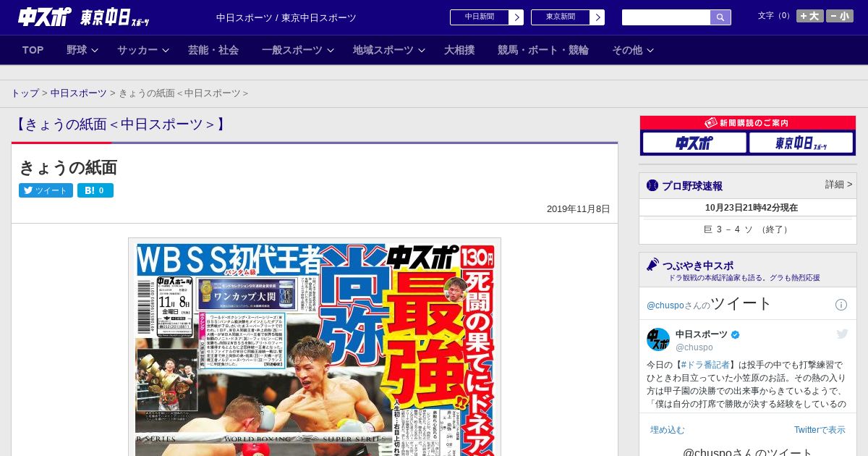This screenshot has height=456, width=868.
Task: Decrease text size with －小 button
Action: pos(840,16)
